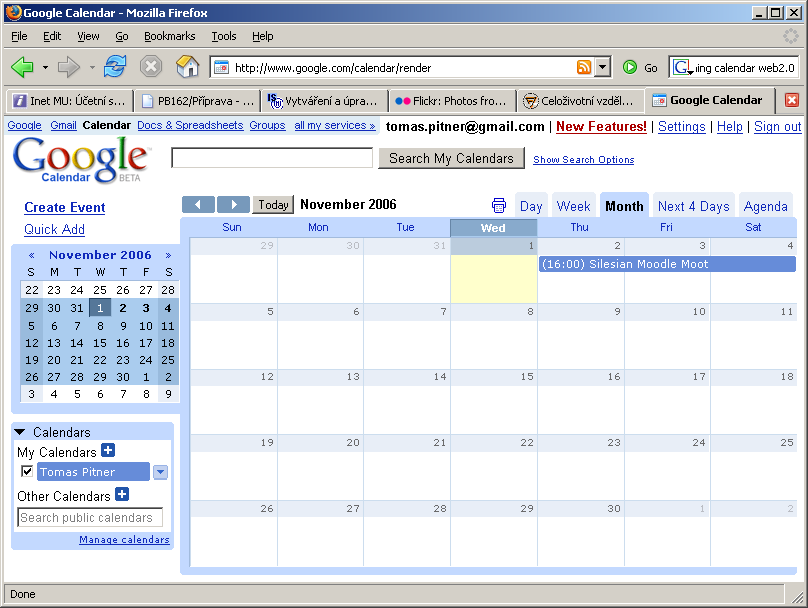This screenshot has width=808, height=608.
Task: Click the page icon in the URL bar
Action: [x=222, y=67]
